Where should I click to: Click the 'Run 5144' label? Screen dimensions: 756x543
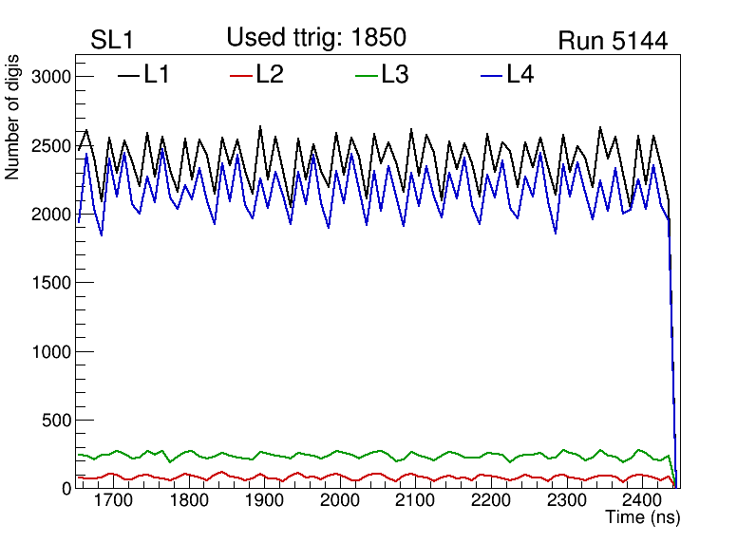(612, 41)
